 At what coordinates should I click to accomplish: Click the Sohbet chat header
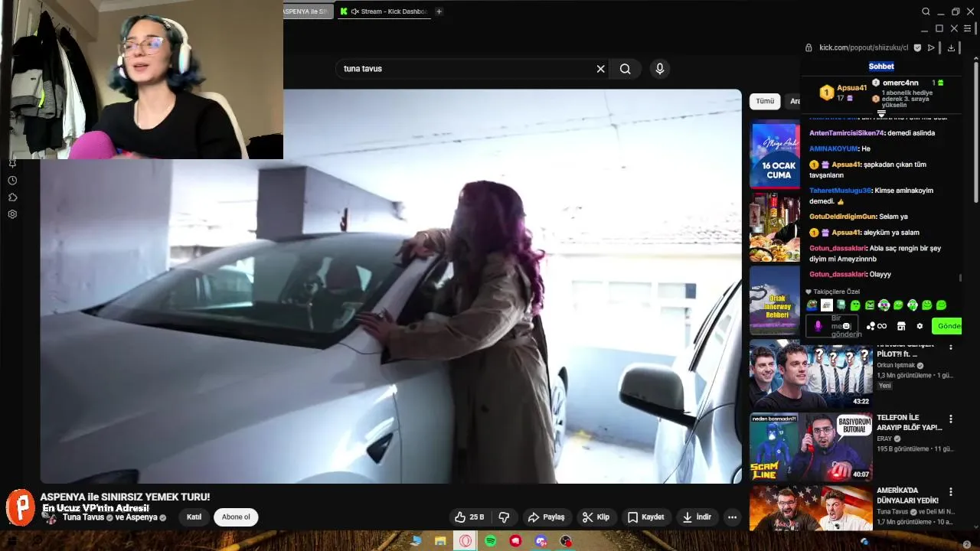click(881, 66)
